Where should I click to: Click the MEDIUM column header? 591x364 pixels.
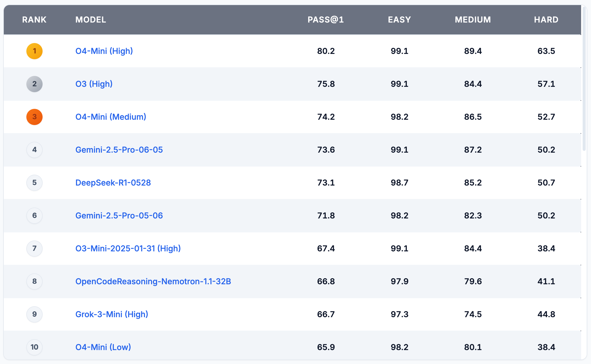[473, 20]
